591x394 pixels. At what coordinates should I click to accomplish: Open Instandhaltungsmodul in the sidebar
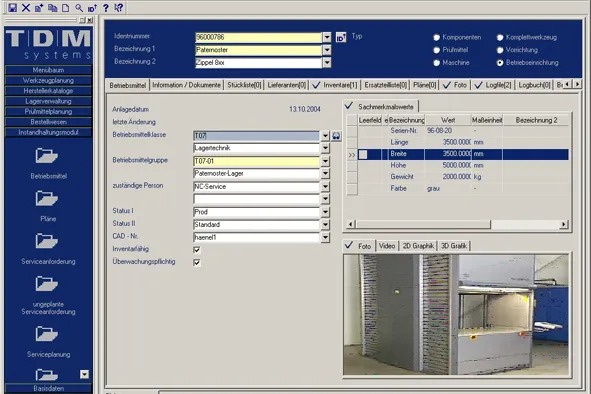(x=48, y=132)
